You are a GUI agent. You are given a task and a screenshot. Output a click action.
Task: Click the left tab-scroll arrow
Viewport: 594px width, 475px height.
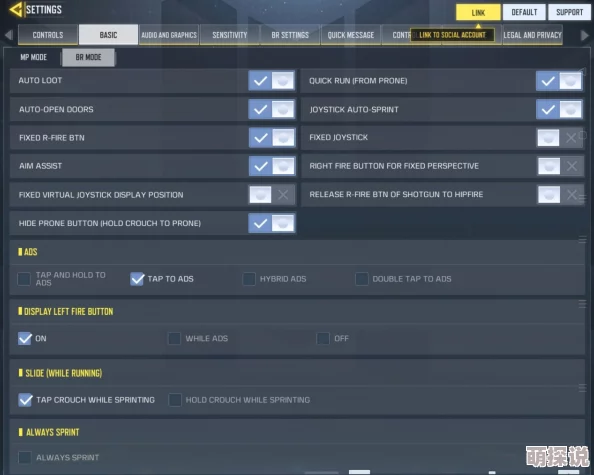click(x=8, y=35)
